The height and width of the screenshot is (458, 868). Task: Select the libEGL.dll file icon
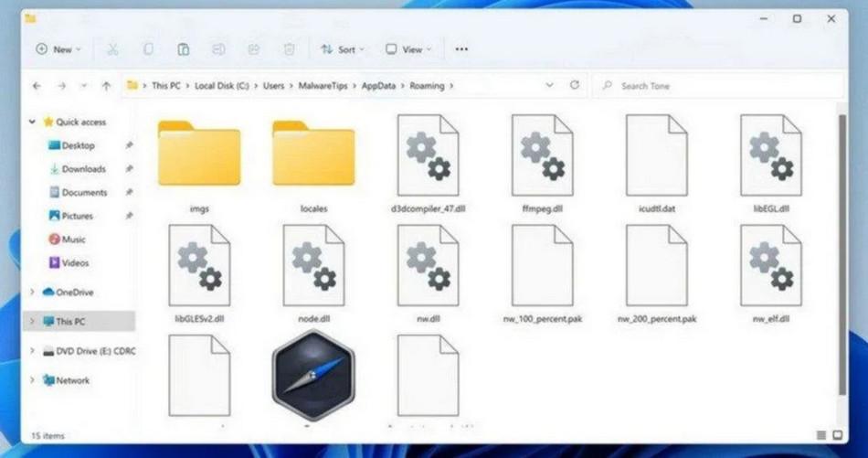(771, 155)
